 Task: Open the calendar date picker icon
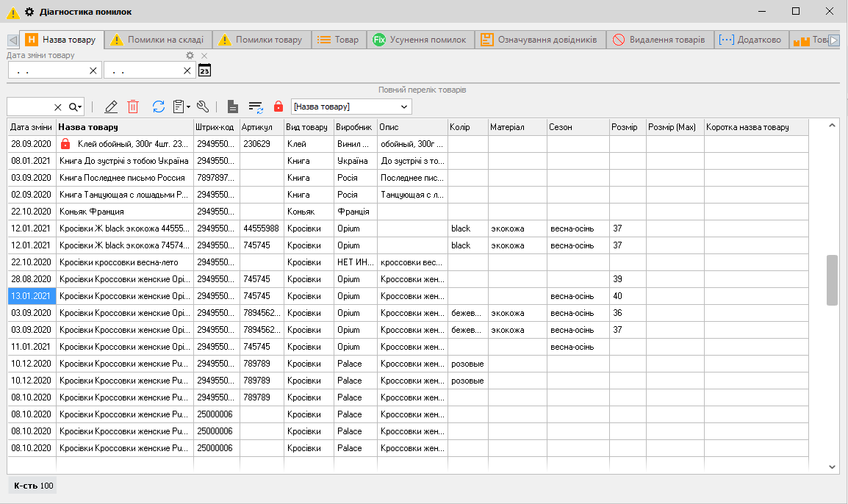[x=205, y=71]
